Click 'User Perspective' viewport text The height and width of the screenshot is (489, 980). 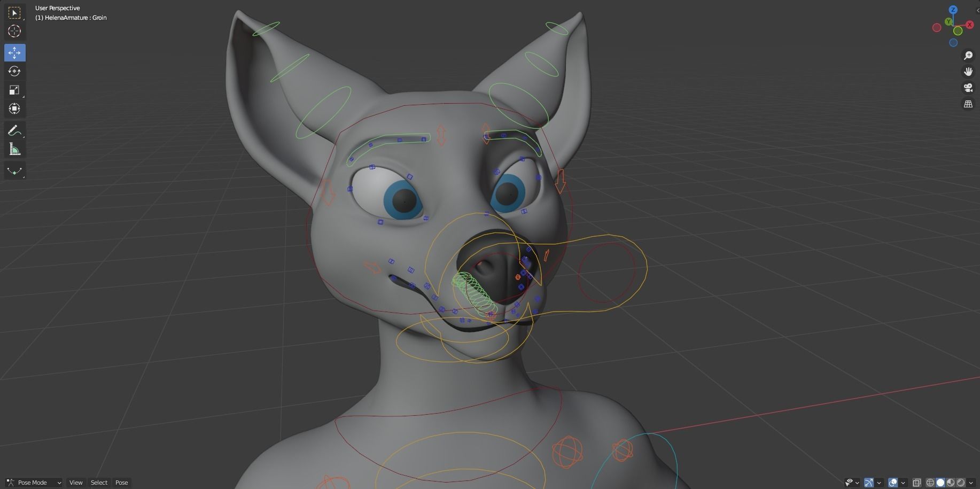point(57,8)
